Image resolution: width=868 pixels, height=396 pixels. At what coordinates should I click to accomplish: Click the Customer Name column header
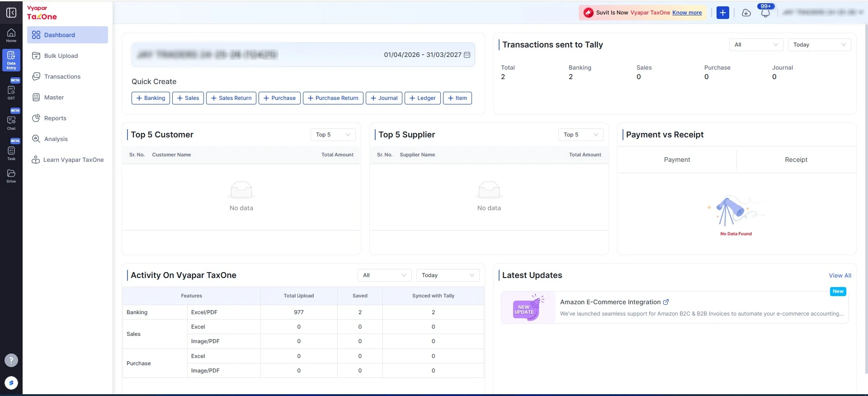pyautogui.click(x=171, y=155)
